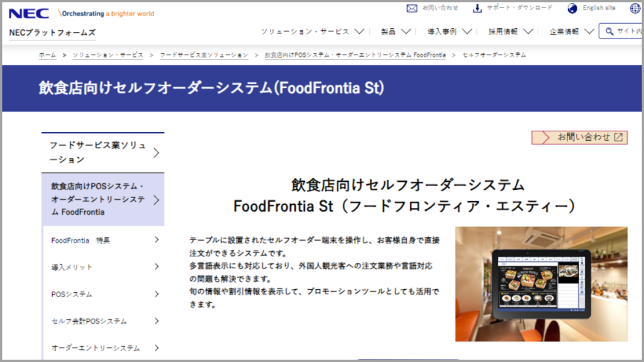This screenshot has width=644, height=362.
Task: Go to ホーム breadcrumb link
Action: (47, 55)
